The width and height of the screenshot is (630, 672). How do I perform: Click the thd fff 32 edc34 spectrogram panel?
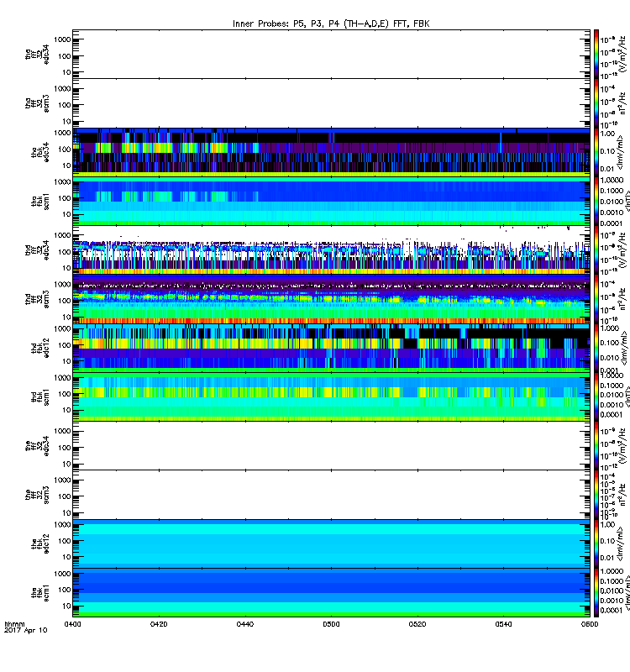click(x=331, y=249)
